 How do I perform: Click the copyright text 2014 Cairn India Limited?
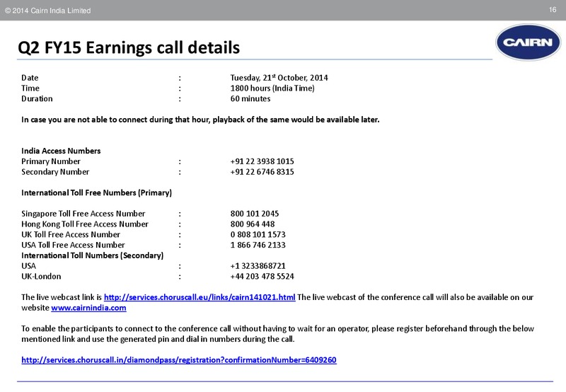(47, 11)
